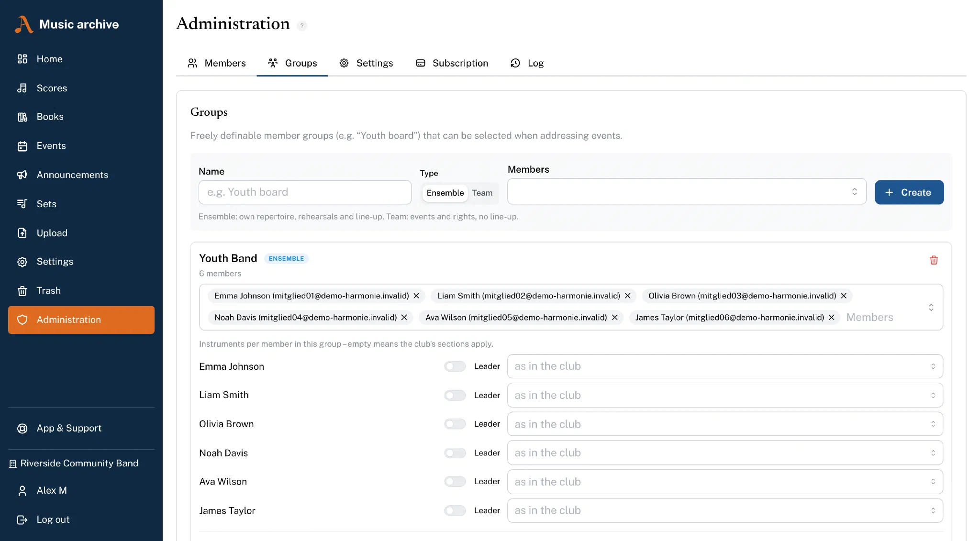
Task: Open instrument dropdown for Olivia Brown
Action: (x=725, y=424)
